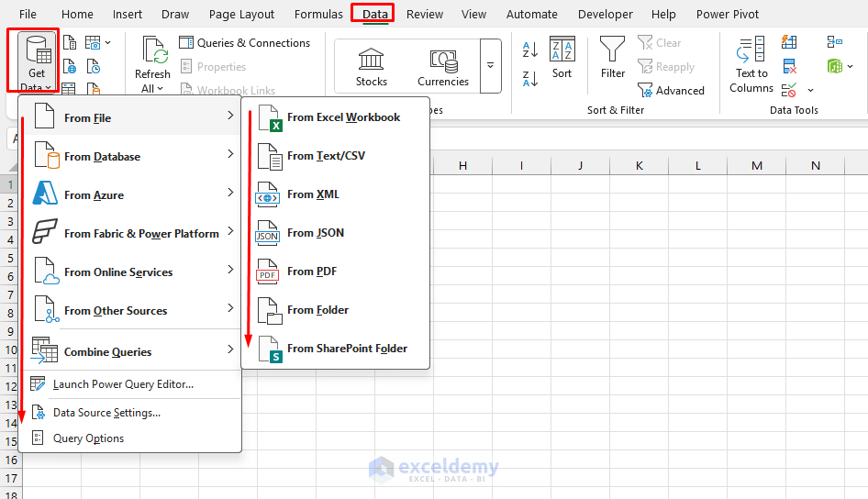The image size is (868, 499).
Task: Choose From JSON in the submenu
Action: [x=336, y=233]
